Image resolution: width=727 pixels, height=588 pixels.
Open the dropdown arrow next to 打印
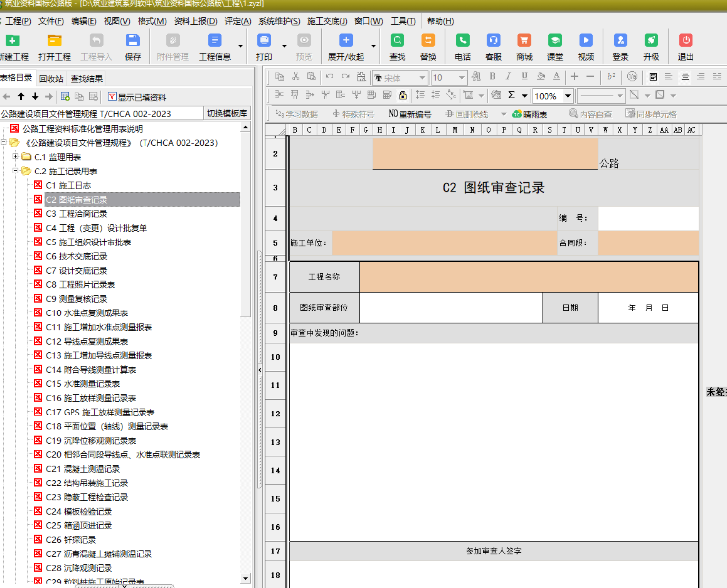(284, 46)
